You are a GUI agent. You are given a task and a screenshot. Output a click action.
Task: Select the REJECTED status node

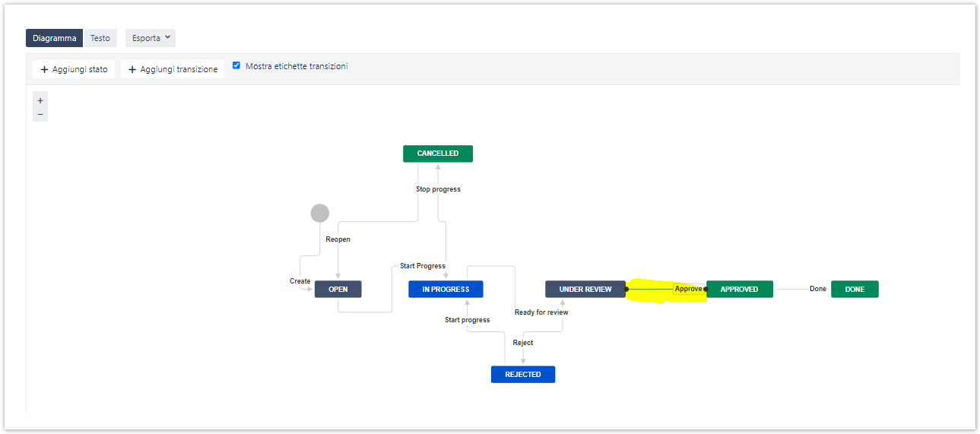click(x=523, y=374)
